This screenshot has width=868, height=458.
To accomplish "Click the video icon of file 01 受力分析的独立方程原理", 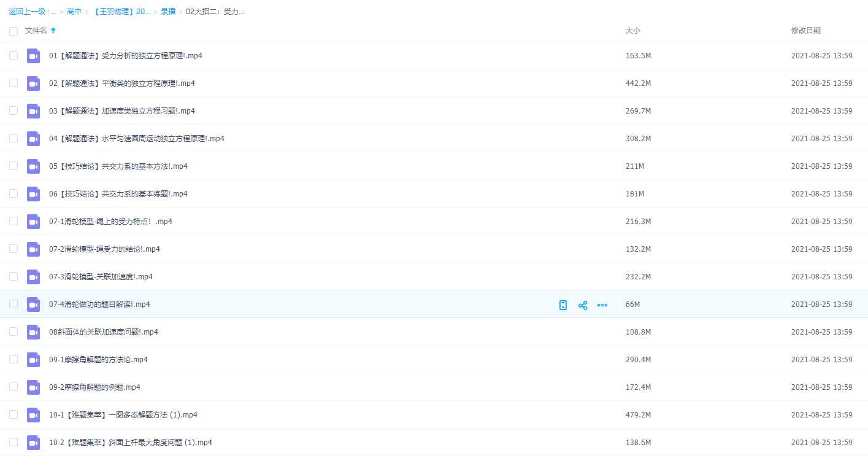I will (x=33, y=56).
